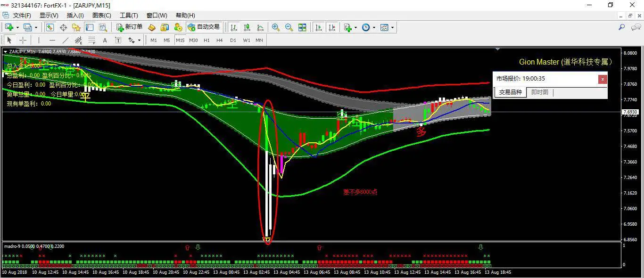Tile chart windows icon
The width and height of the screenshot is (644, 278).
click(x=302, y=27)
